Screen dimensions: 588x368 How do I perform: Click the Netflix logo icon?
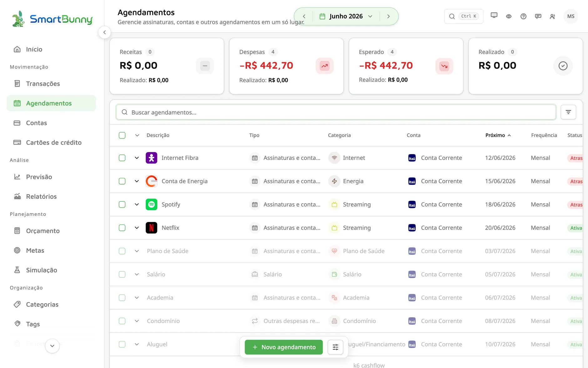[151, 228]
